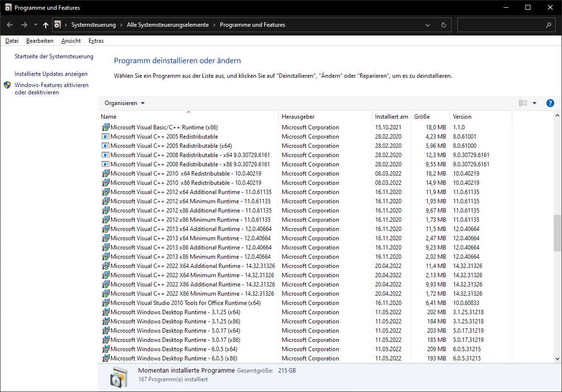The image size is (562, 392).
Task: Sort by Größe column header
Action: coord(430,116)
